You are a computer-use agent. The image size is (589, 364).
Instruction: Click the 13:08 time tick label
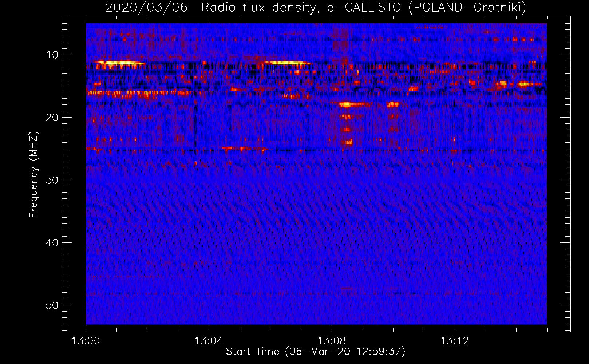(x=332, y=341)
